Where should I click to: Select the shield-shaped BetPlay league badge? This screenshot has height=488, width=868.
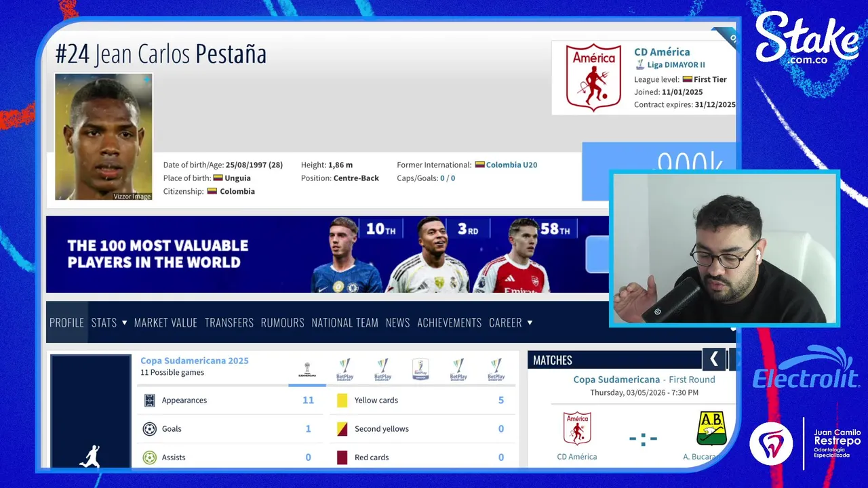pos(420,369)
